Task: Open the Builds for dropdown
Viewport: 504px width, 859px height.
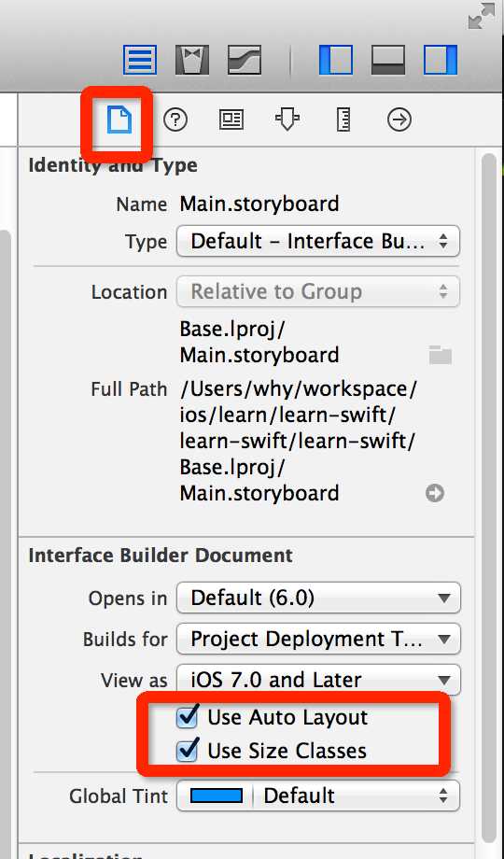Action: coord(318,639)
